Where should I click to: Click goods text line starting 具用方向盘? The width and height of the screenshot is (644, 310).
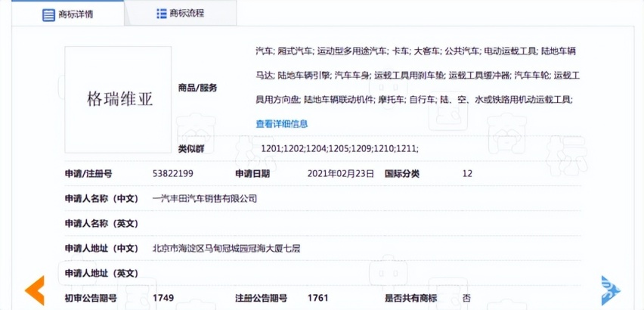tap(414, 100)
